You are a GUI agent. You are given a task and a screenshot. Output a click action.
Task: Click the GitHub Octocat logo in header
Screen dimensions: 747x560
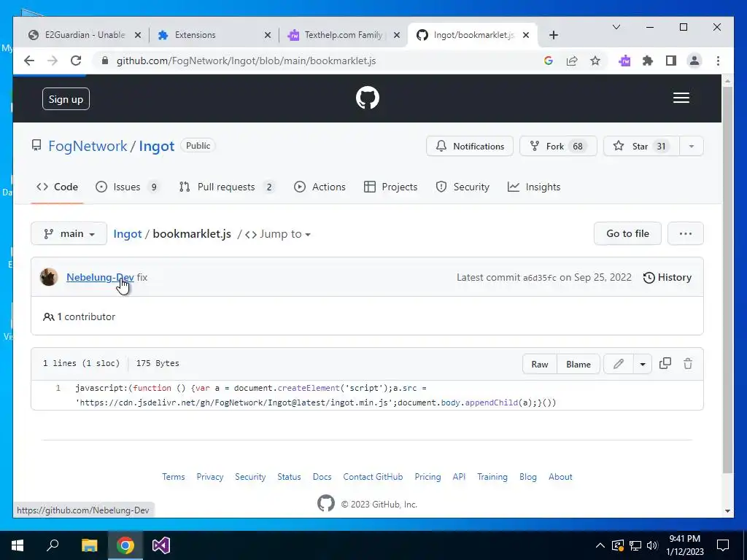coord(368,98)
